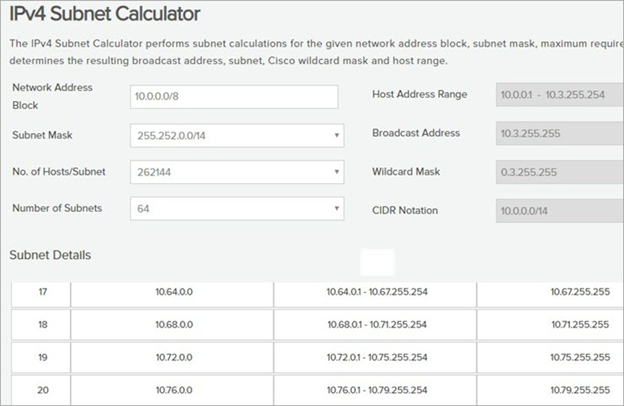The image size is (624, 406).
Task: Click host range 10.72.0.1 - 10.75.255.254
Action: click(x=374, y=357)
